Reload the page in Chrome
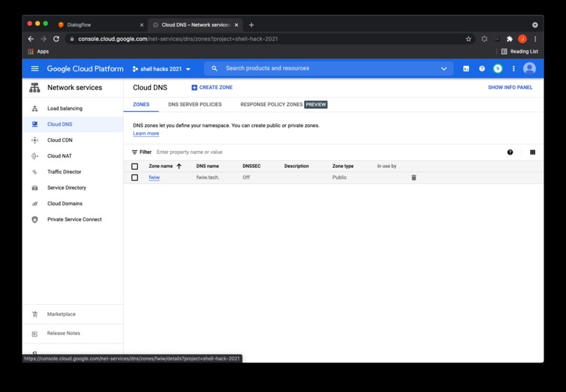 coord(56,39)
